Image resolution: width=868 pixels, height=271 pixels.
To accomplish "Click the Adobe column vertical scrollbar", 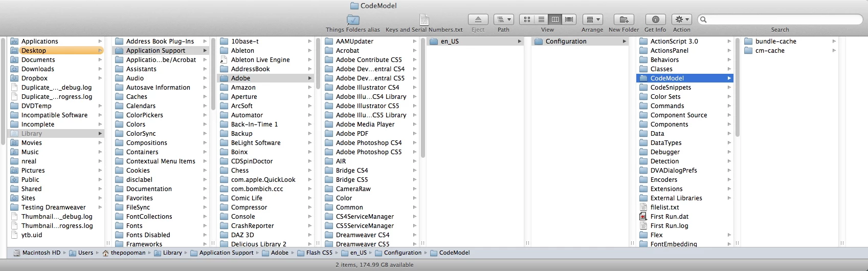I will [422, 98].
